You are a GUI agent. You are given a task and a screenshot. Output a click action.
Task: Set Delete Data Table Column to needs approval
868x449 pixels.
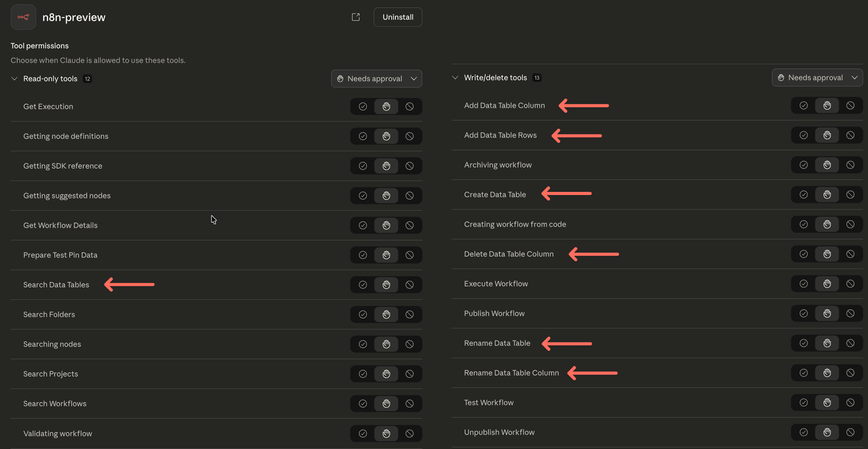[827, 254]
